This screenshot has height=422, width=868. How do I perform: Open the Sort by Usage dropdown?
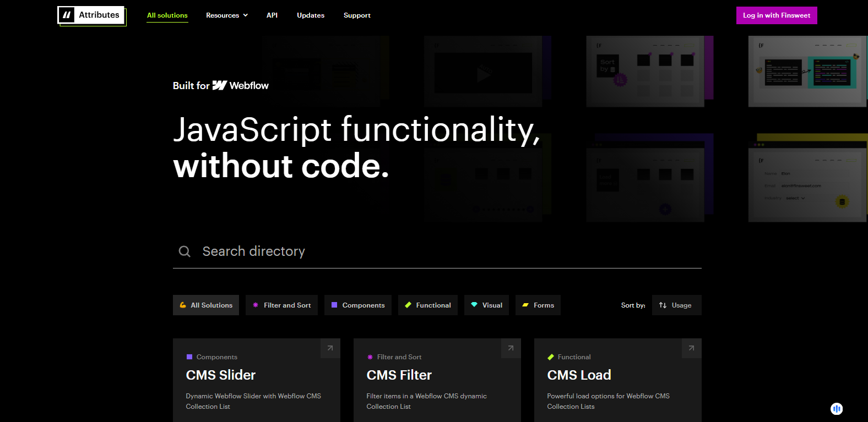(x=677, y=305)
